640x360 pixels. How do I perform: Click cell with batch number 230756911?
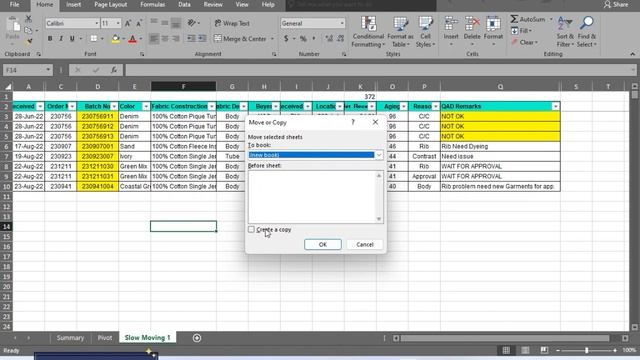[x=98, y=116]
